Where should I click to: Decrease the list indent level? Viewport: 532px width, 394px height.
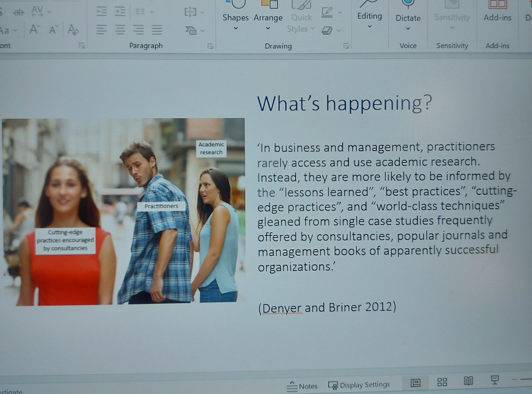click(x=102, y=12)
